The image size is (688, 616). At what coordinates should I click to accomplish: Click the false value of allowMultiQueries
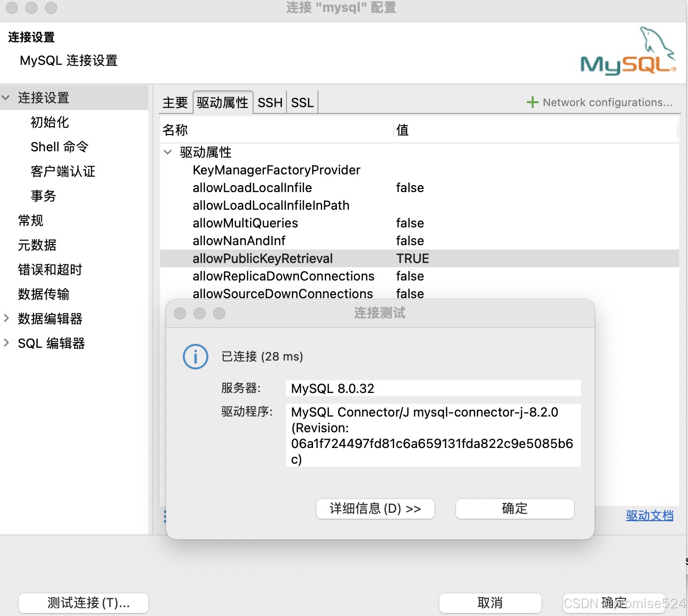pyautogui.click(x=410, y=223)
